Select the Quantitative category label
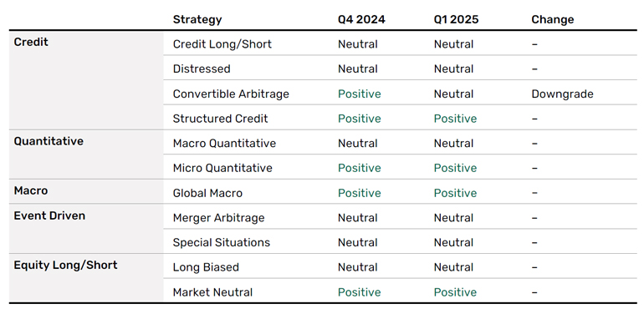Image resolution: width=644 pixels, height=309 pixels. point(49,141)
